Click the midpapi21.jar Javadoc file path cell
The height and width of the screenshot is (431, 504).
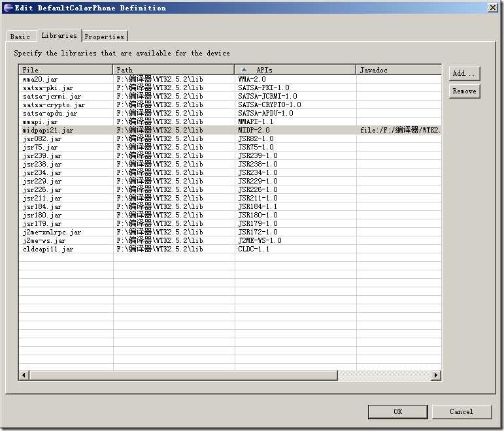tap(400, 130)
